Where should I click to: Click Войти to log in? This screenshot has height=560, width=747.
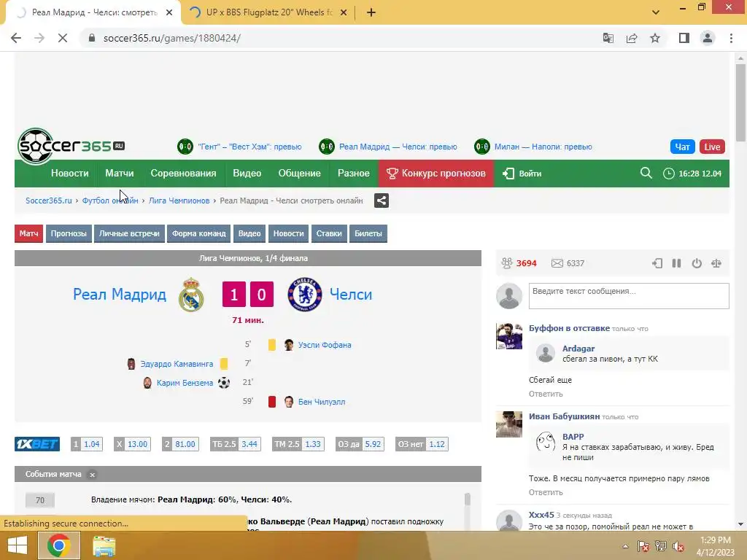click(x=522, y=174)
